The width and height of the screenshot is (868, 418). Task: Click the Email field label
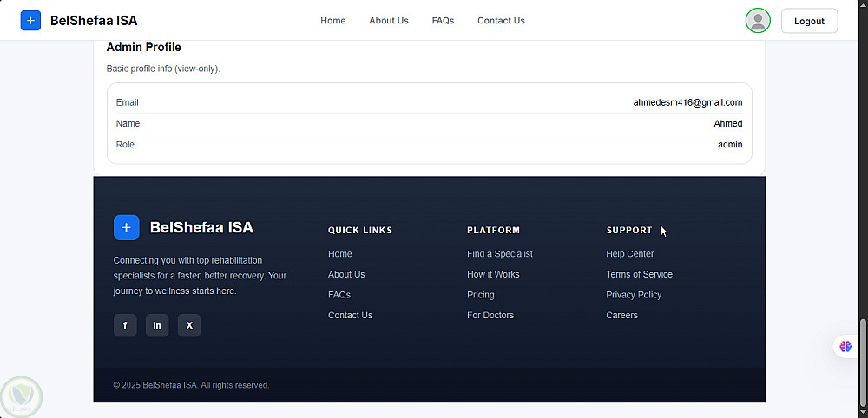pos(128,102)
